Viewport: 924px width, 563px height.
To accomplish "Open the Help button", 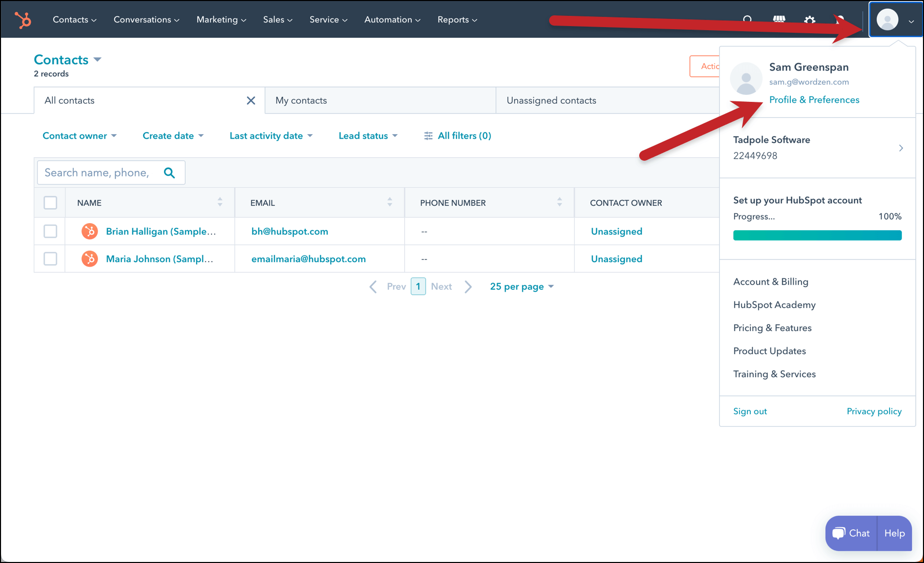I will click(x=895, y=533).
